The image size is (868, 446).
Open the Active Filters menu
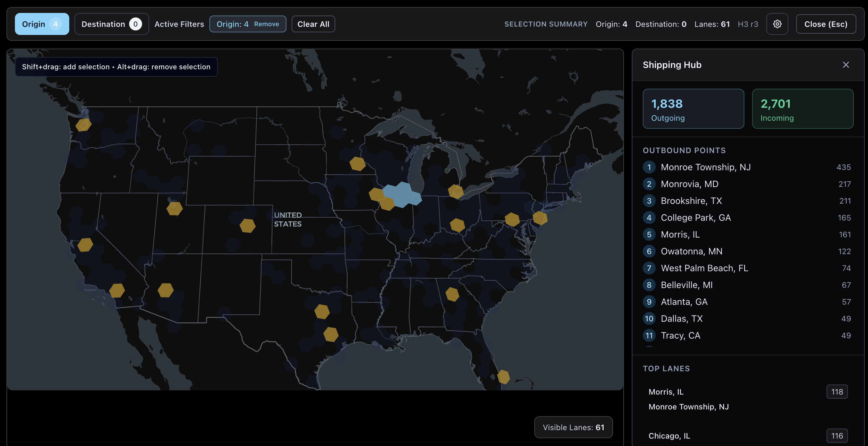click(179, 24)
